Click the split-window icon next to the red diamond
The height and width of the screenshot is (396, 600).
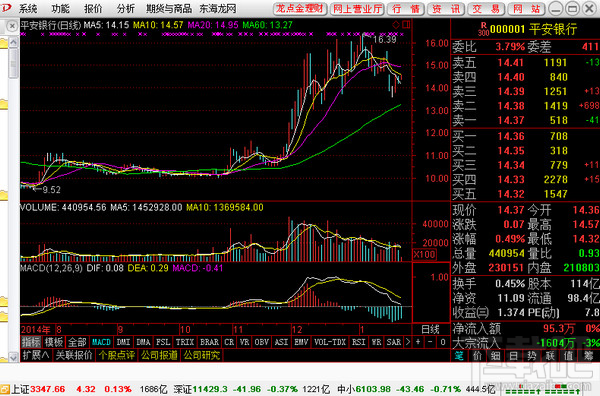pyautogui.click(x=406, y=25)
